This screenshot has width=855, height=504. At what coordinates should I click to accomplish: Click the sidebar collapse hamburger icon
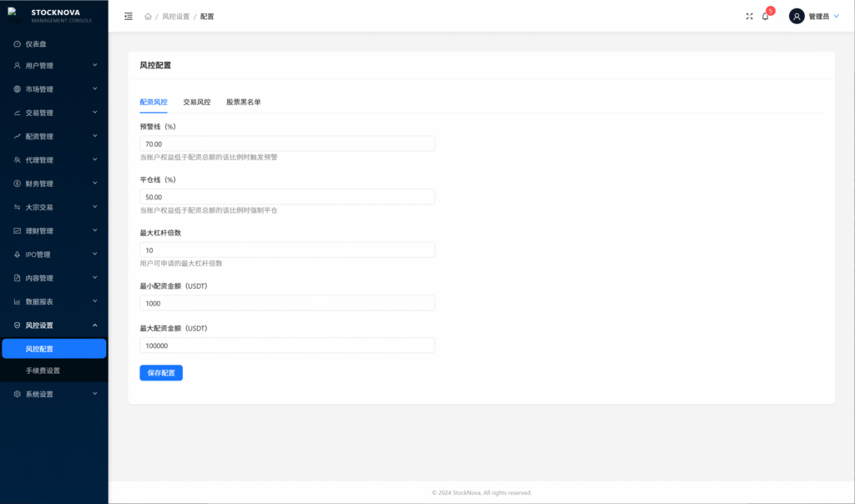pos(128,16)
